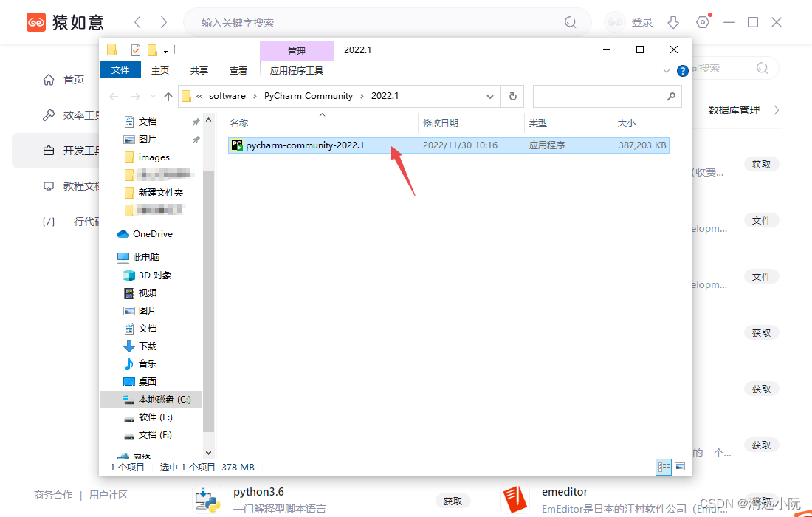Select OneDrive in the navigation pane
This screenshot has height=517, width=812.
tap(152, 234)
